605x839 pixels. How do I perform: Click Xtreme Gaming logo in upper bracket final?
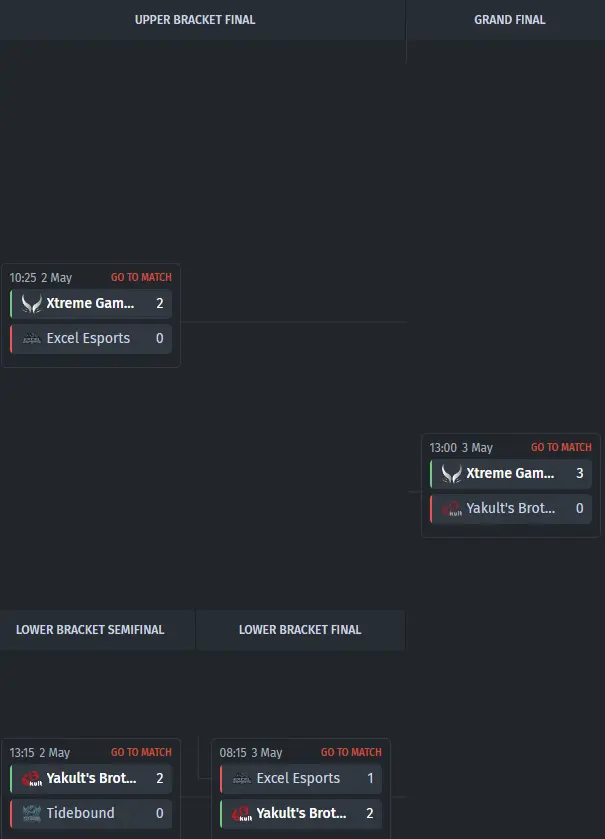(x=31, y=303)
